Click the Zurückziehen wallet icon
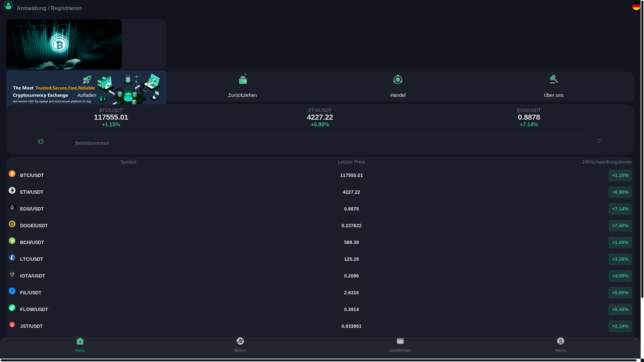 pyautogui.click(x=243, y=79)
